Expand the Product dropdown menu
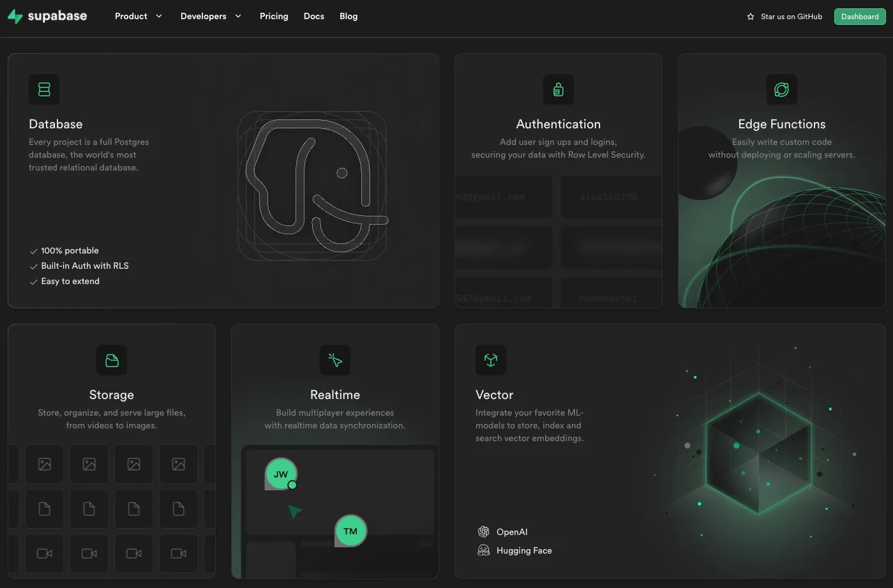Image resolution: width=893 pixels, height=588 pixels. (x=138, y=17)
